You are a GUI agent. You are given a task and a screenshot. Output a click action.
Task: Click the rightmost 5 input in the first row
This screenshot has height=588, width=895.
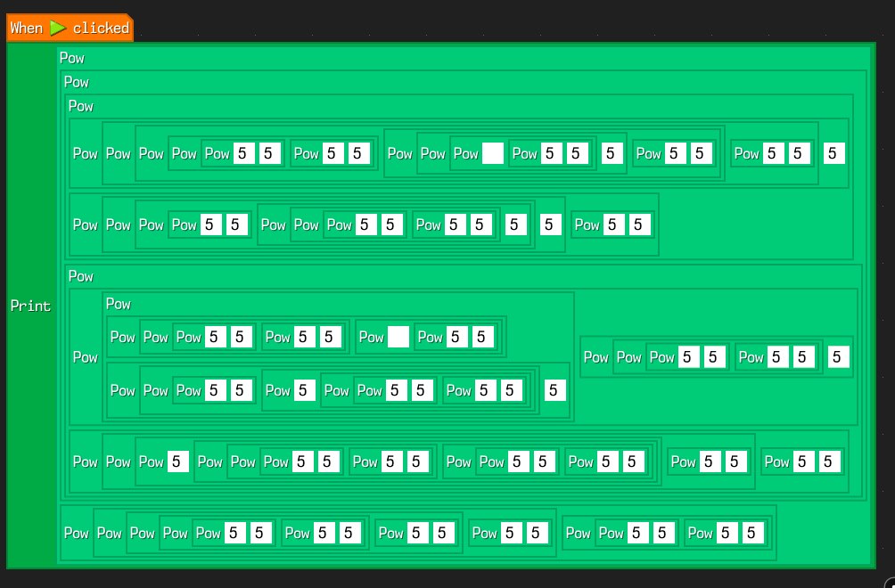tap(833, 153)
